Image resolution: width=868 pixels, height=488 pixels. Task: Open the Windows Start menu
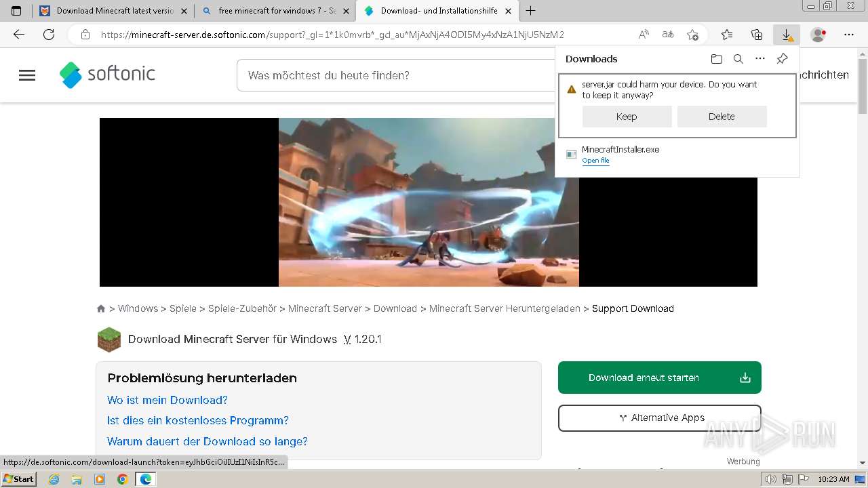click(x=19, y=479)
